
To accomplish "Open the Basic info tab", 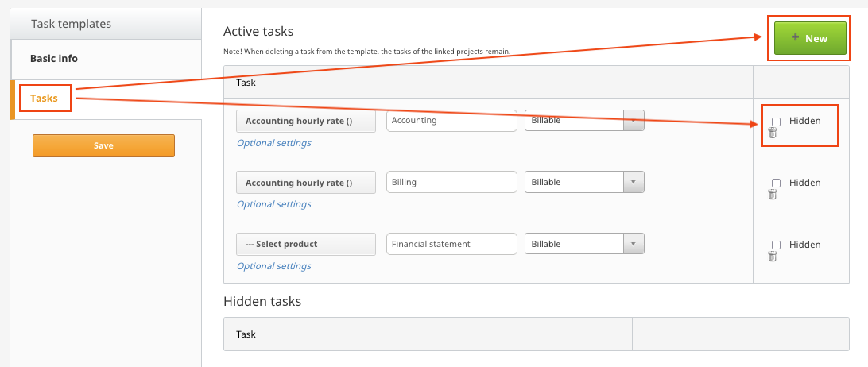I will coord(54,59).
